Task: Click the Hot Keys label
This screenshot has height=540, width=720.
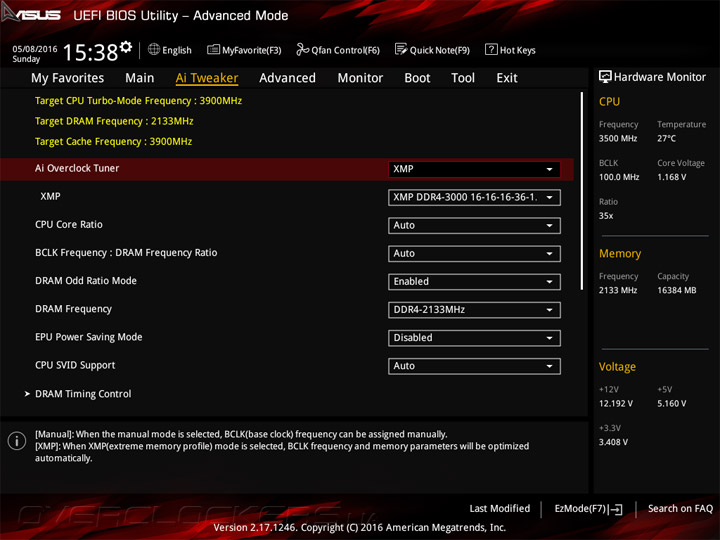Action: click(x=518, y=50)
